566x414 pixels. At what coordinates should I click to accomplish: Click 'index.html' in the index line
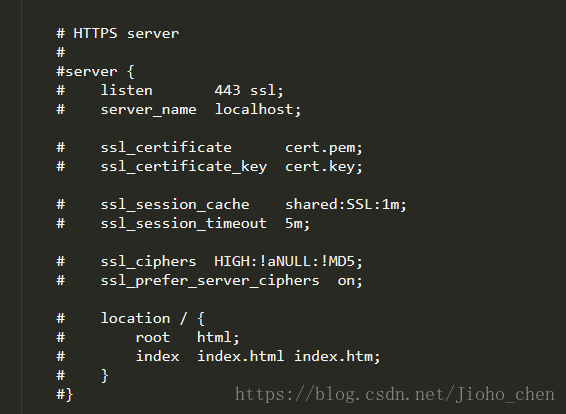tap(240, 357)
